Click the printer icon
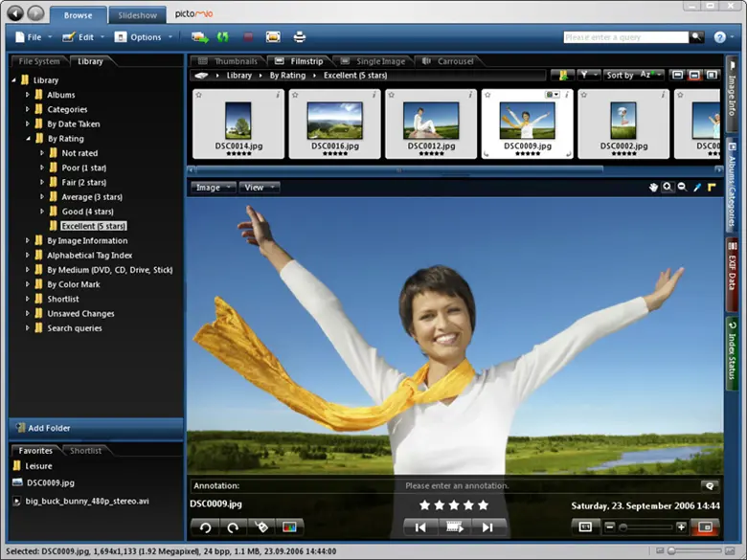Viewport: 747px width, 560px height. (x=299, y=36)
